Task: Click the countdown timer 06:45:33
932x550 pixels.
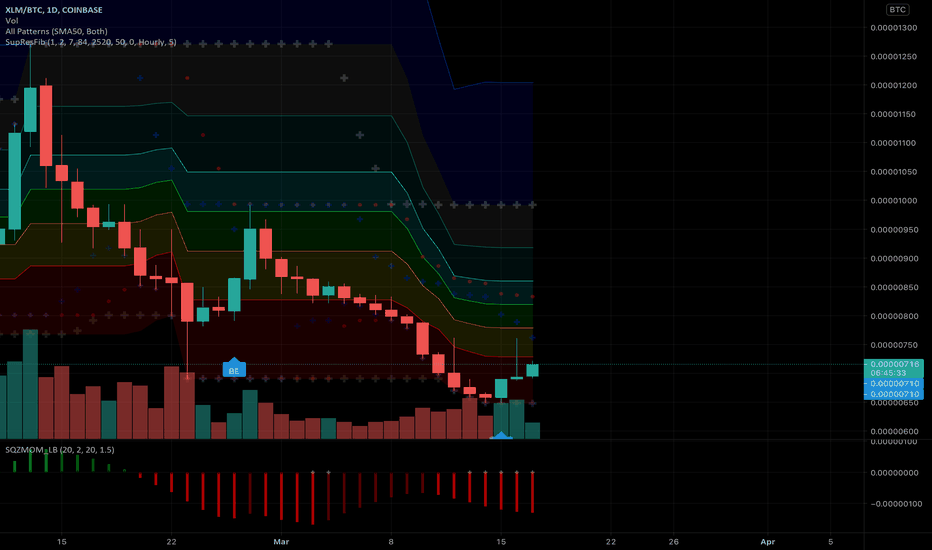Action: (888, 373)
